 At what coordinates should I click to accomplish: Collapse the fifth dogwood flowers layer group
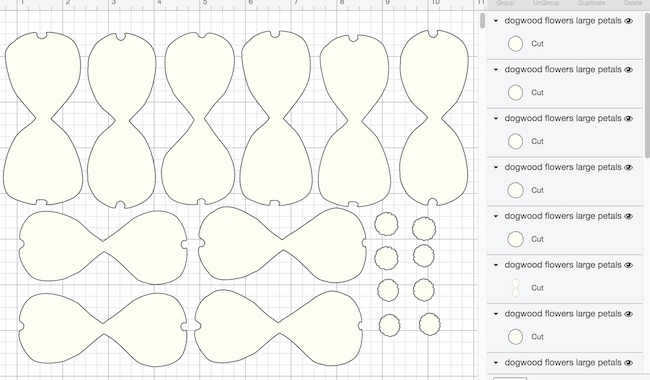(x=496, y=216)
